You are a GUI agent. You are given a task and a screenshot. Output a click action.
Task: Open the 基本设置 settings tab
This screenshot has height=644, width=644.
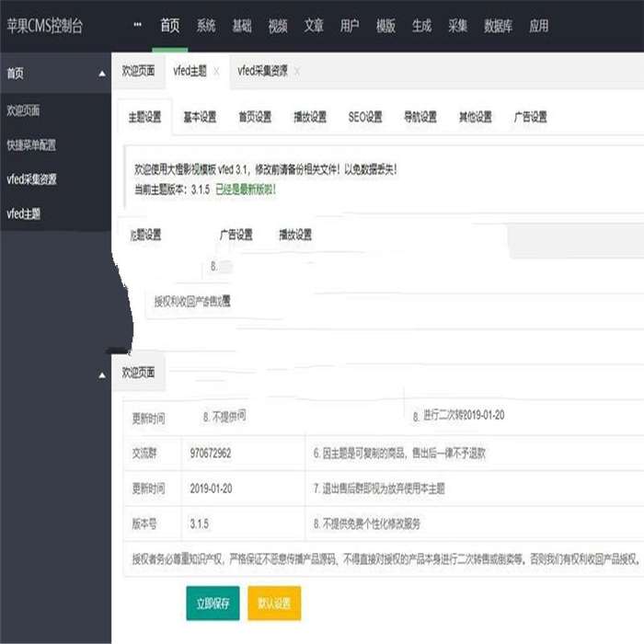[200, 117]
